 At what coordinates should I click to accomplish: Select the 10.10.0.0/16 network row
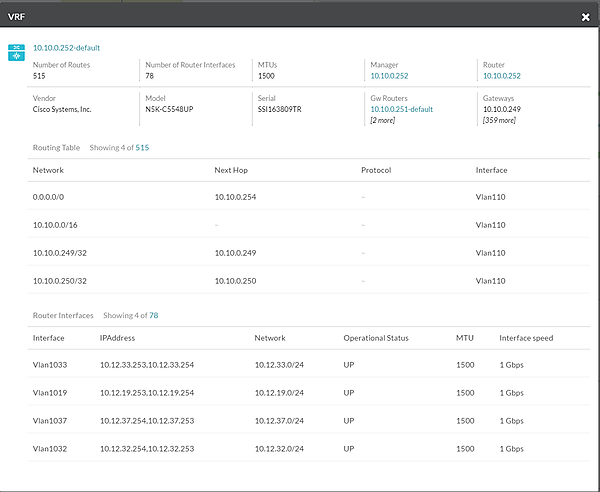[55, 225]
